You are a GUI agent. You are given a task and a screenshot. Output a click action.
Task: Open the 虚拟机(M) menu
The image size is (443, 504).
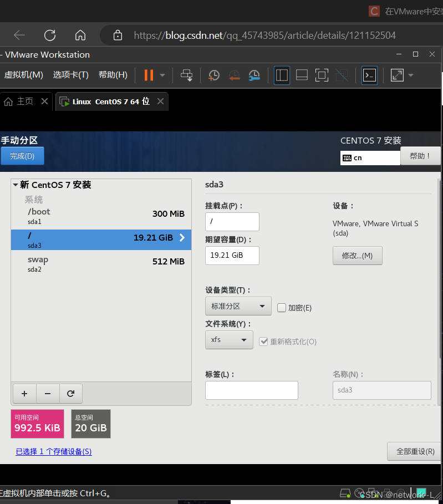(23, 75)
